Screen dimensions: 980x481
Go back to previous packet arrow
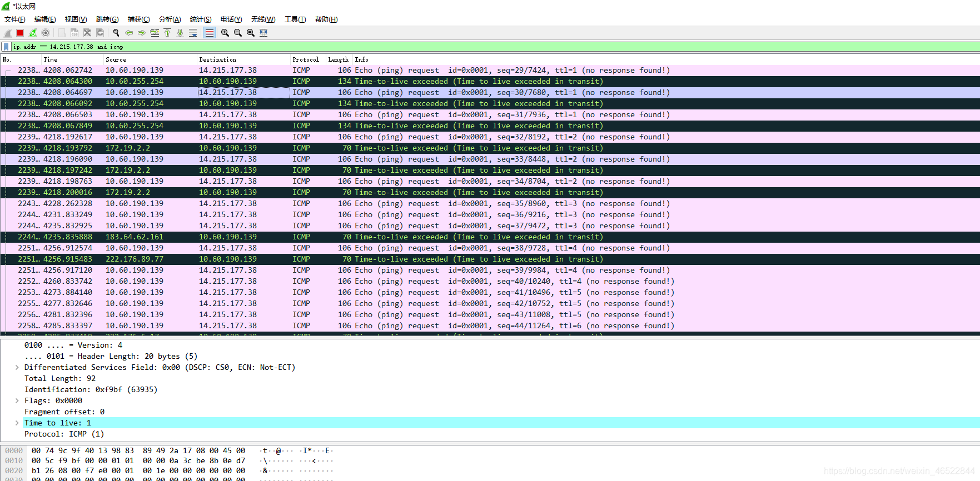(129, 33)
